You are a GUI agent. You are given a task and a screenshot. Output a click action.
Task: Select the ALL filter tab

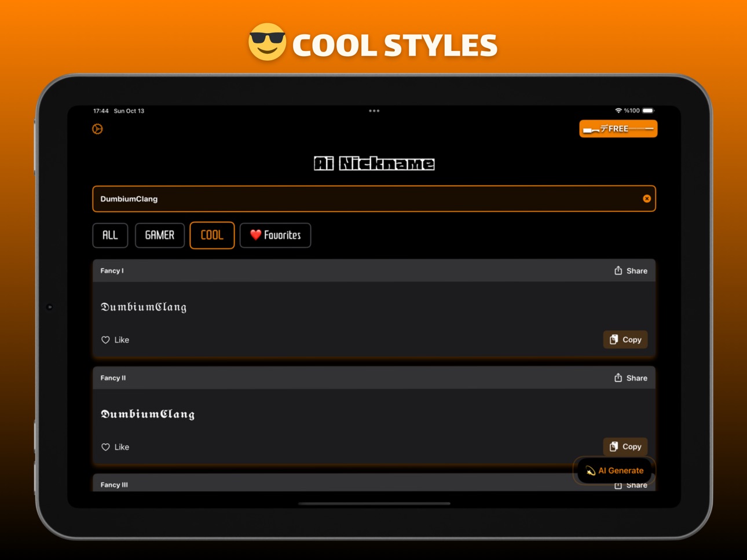(110, 235)
